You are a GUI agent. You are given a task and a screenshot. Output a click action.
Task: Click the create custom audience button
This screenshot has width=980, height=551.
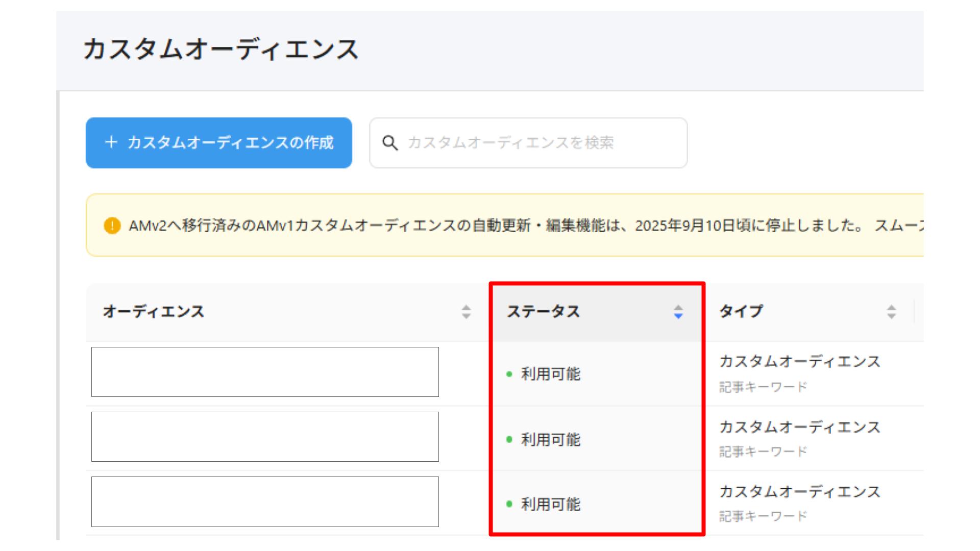[218, 143]
